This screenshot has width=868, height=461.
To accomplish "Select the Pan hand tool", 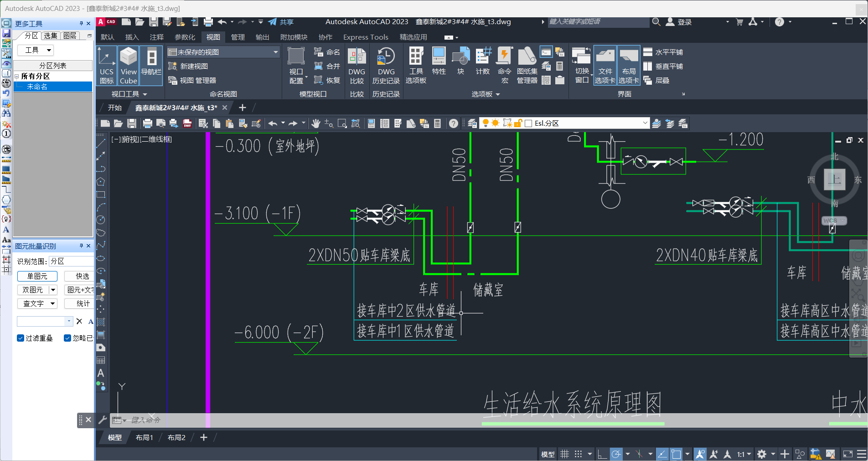I will point(316,123).
